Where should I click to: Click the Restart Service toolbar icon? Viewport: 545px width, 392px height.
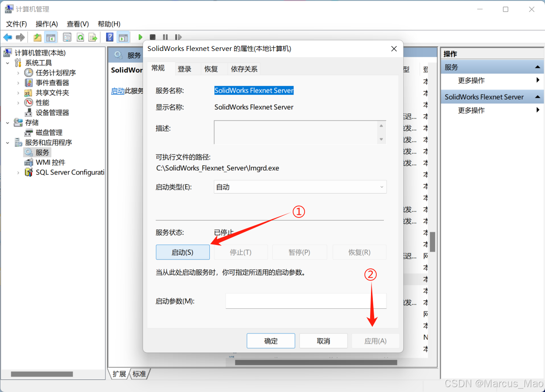click(178, 37)
